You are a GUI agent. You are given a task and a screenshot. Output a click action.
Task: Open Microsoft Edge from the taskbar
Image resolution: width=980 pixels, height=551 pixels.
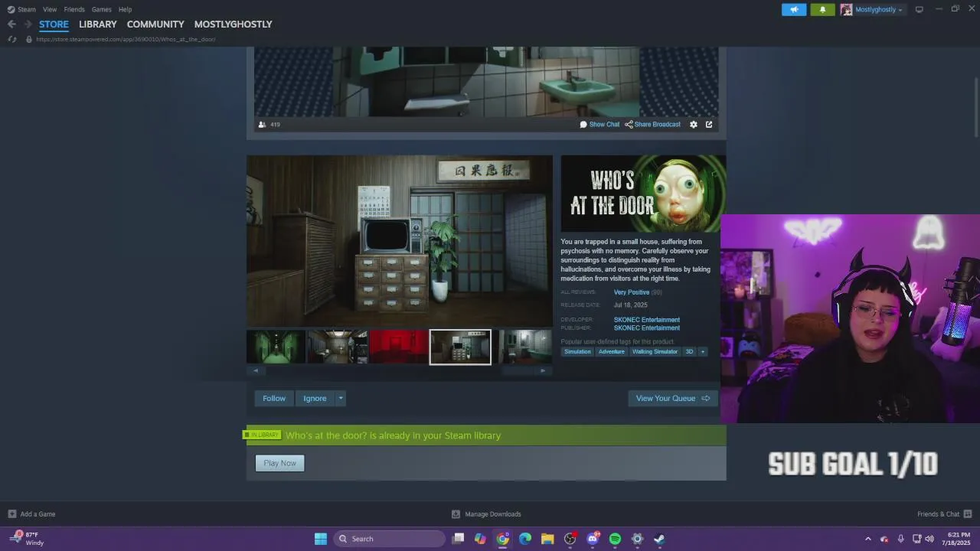pyautogui.click(x=525, y=539)
